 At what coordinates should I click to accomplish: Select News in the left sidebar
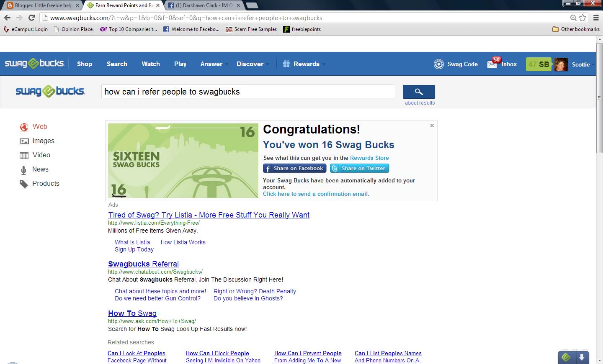coord(40,169)
